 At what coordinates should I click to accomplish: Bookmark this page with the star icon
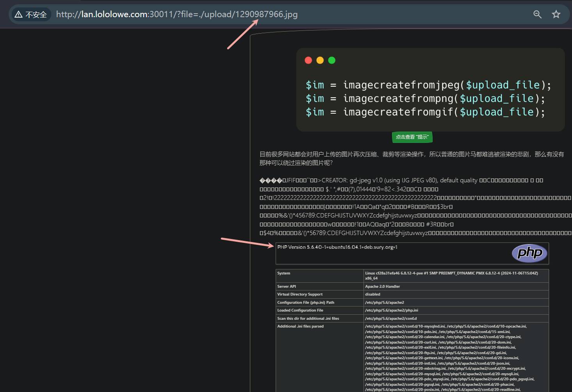[556, 14]
